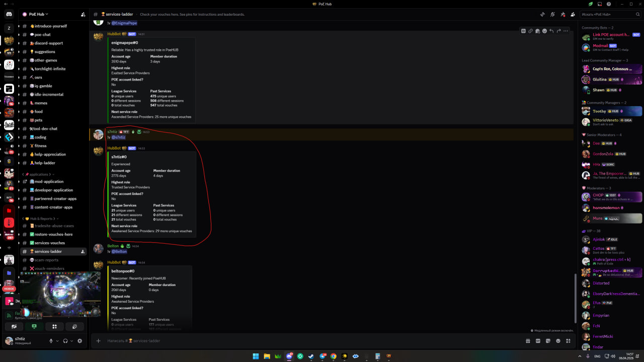Open the Threads icon in channel header
Screen dimensions: 644x362
[x=542, y=15]
